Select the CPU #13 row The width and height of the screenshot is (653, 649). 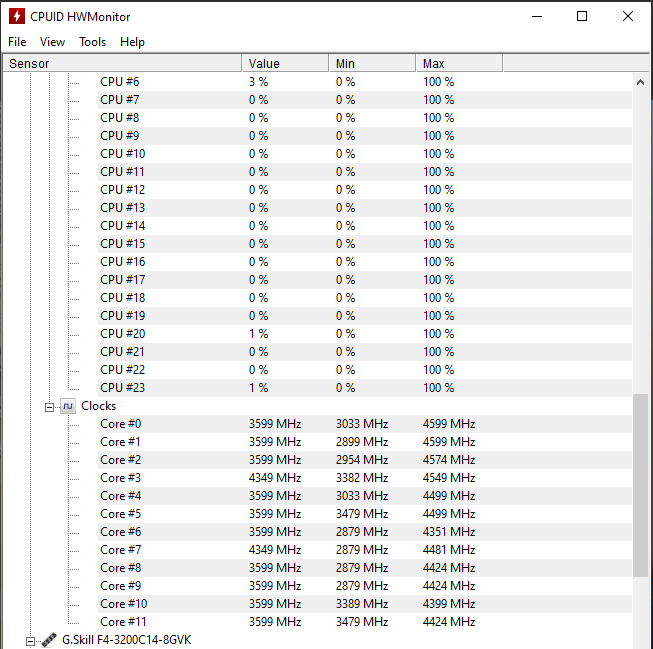365,207
